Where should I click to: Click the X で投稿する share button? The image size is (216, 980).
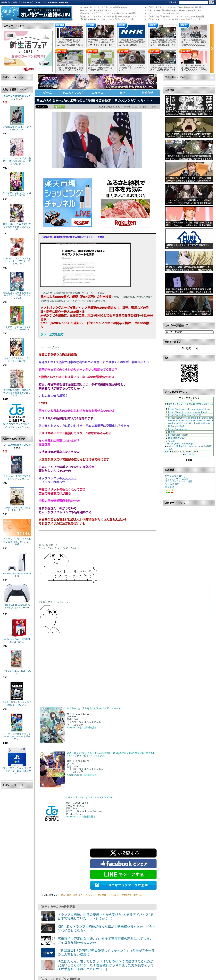coord(123,853)
